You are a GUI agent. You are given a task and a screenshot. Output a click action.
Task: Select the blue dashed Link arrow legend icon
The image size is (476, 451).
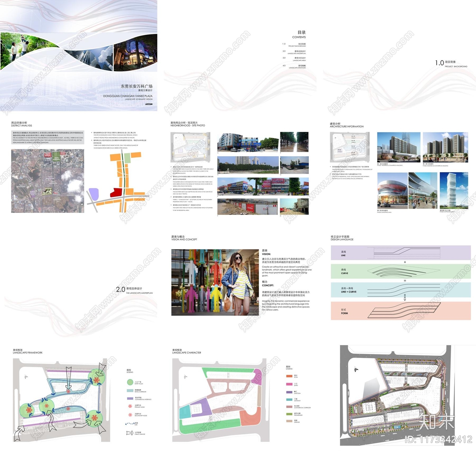coord(130,424)
